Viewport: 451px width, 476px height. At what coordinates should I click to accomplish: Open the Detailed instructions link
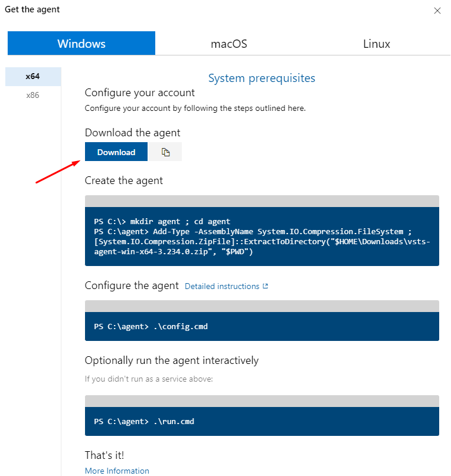coord(222,286)
